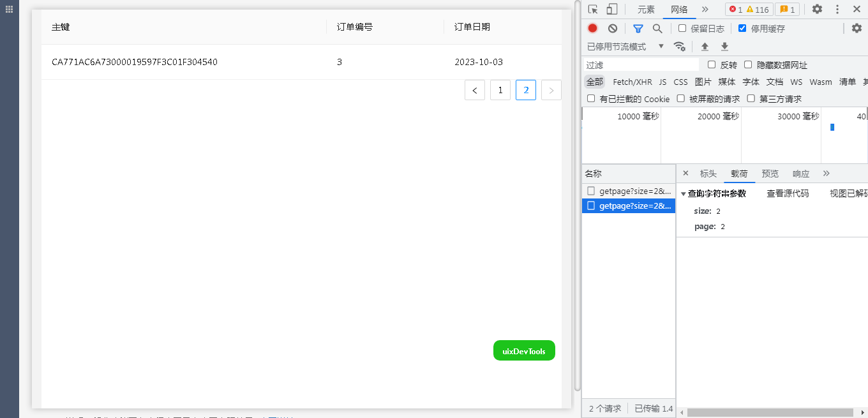Go to page 1 in pagination
Viewport: 868px width, 418px height.
pyautogui.click(x=500, y=91)
